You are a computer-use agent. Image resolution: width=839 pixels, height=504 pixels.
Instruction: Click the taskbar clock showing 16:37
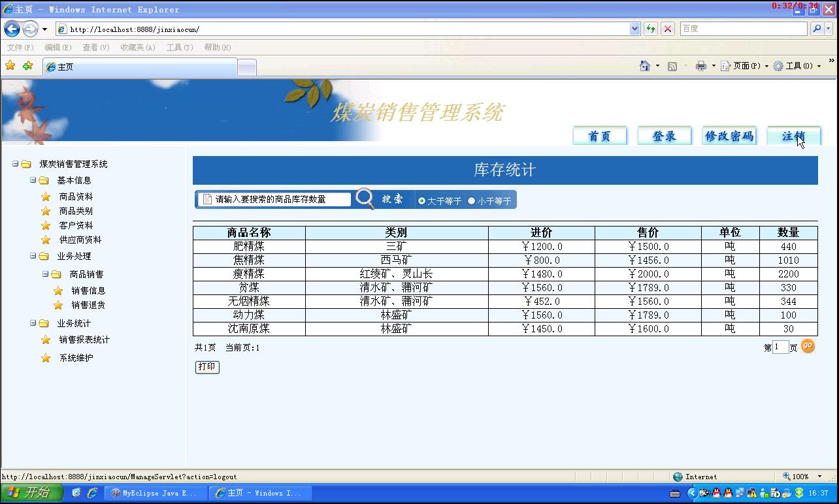[818, 494]
